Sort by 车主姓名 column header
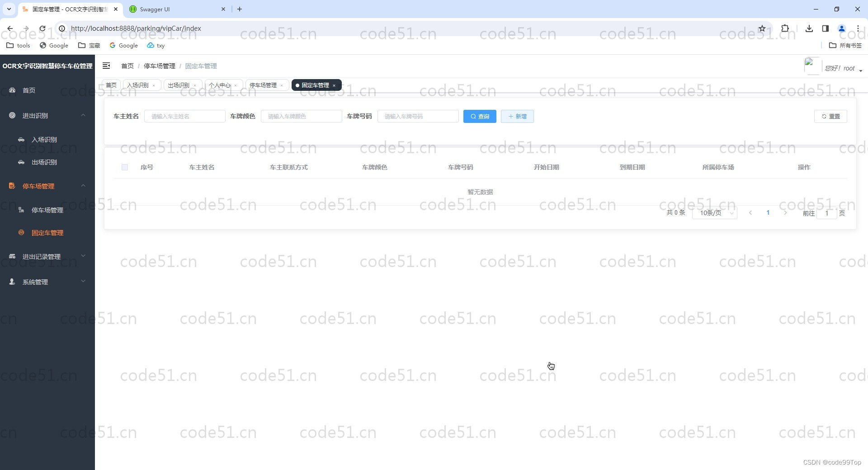Screen dimensions: 868x470 (x=202, y=167)
